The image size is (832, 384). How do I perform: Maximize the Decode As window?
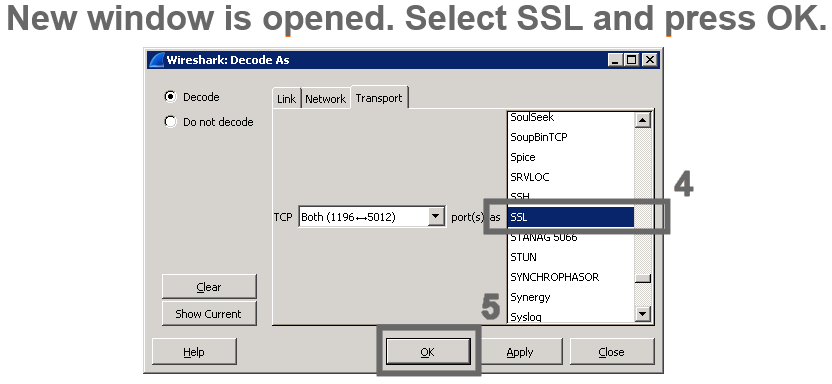pos(631,60)
